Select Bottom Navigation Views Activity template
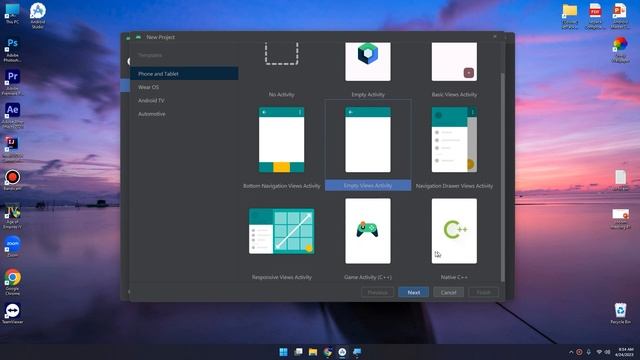 coord(281,140)
